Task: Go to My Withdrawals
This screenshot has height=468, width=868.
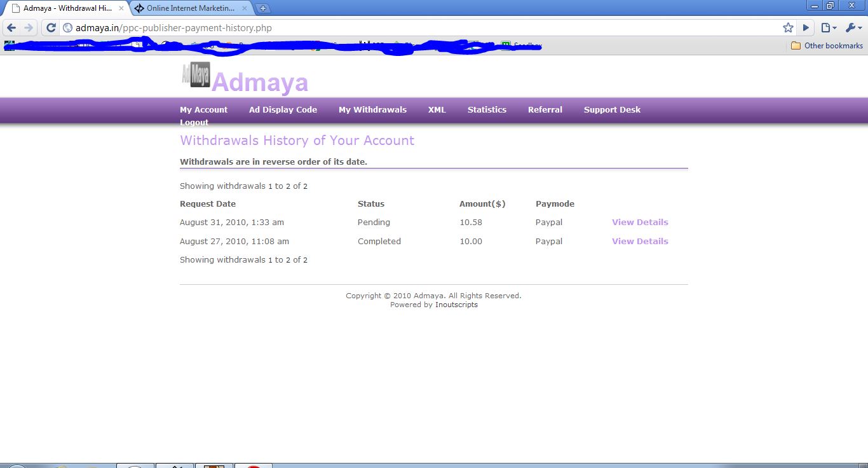Action: click(x=372, y=109)
